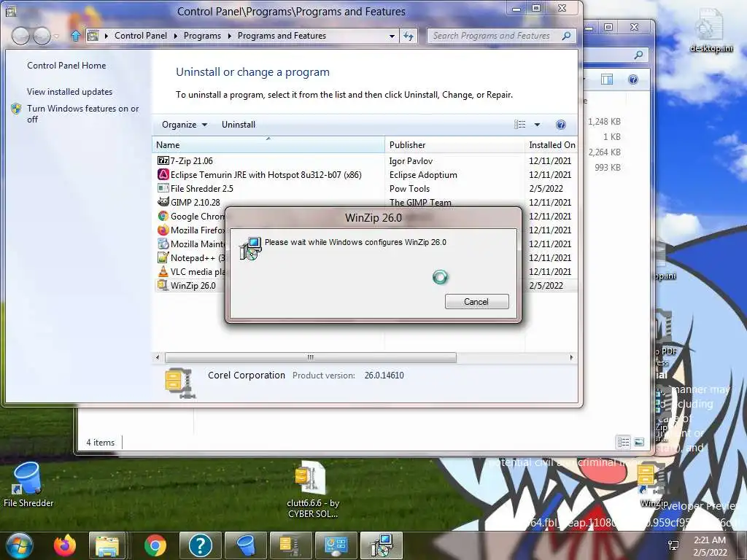
Task: Select GIMP 2.10.28 in the list
Action: [365, 203]
